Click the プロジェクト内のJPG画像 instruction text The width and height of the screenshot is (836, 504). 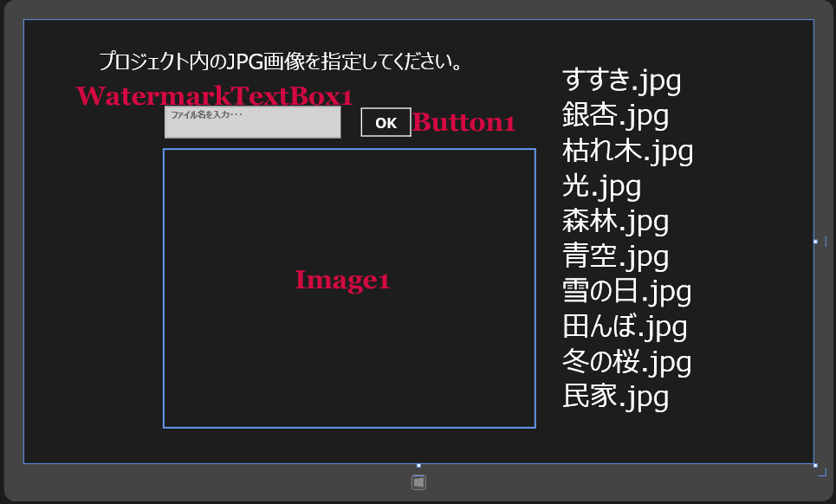tap(281, 61)
